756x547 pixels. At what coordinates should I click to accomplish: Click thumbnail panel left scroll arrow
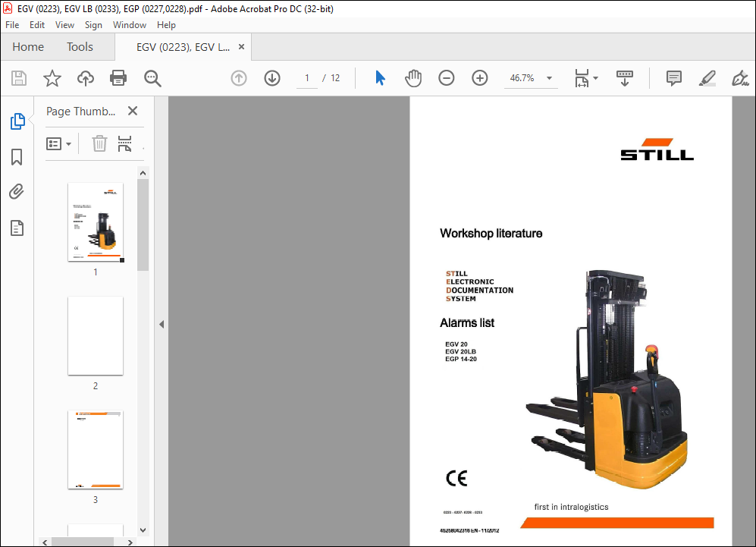tap(45, 542)
